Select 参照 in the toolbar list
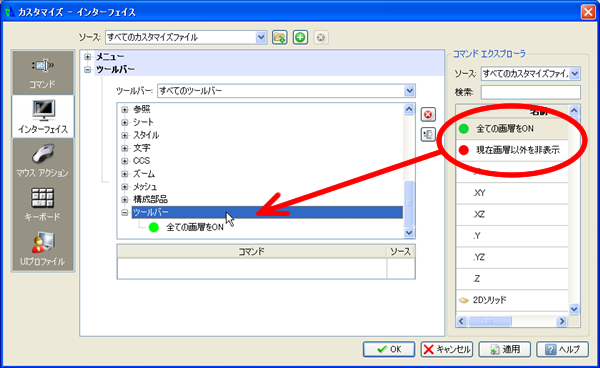600x368 pixels. click(x=142, y=109)
